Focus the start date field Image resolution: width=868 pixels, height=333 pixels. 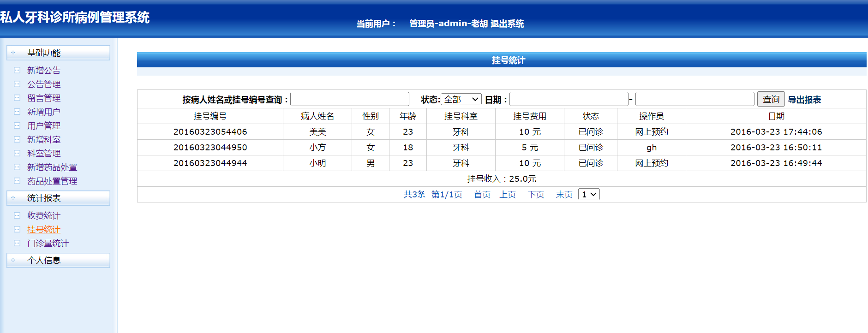pyautogui.click(x=569, y=99)
